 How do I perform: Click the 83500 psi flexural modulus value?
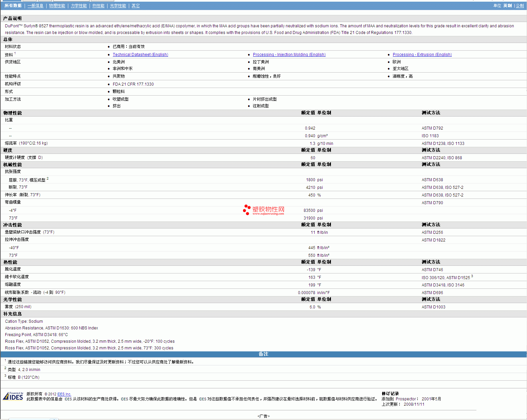(x=313, y=210)
